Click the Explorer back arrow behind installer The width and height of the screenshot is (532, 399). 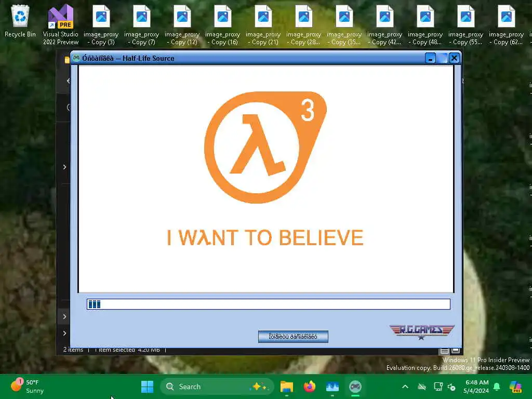(x=68, y=81)
